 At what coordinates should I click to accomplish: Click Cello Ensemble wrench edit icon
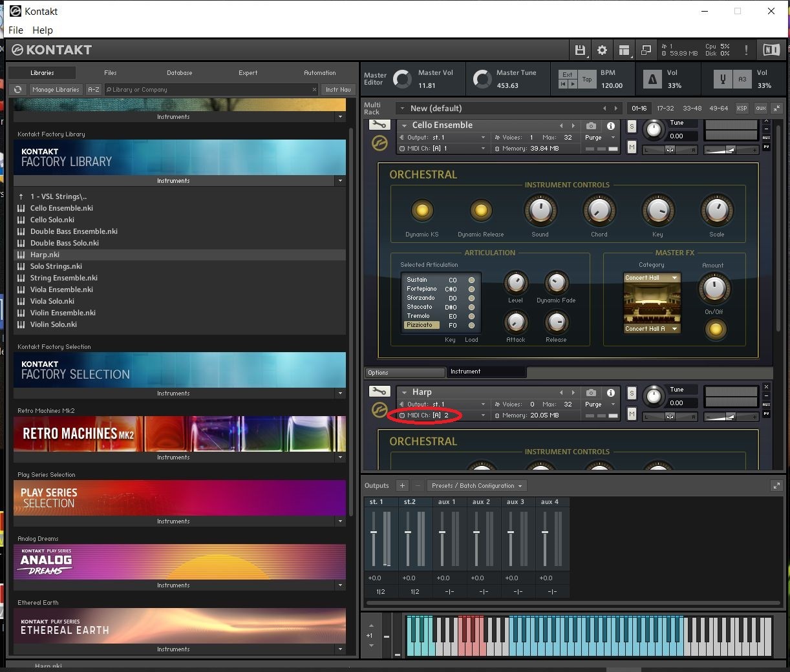pos(379,125)
